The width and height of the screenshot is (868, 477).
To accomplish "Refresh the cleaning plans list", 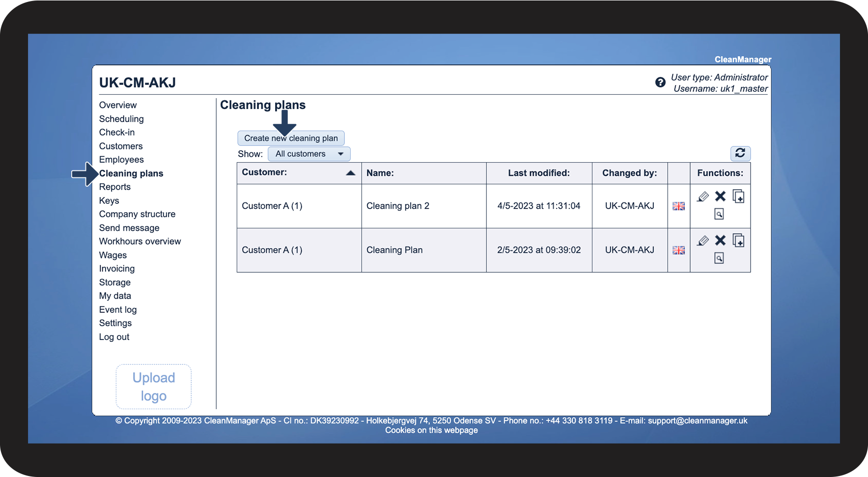I will (x=740, y=153).
